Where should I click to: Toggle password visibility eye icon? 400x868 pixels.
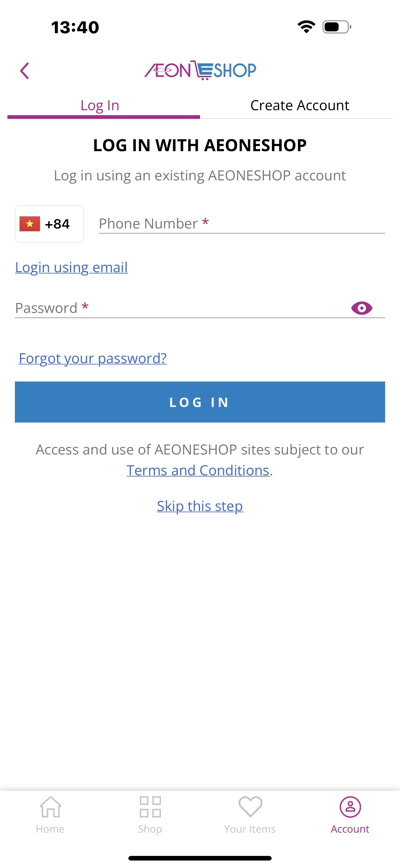click(x=361, y=308)
